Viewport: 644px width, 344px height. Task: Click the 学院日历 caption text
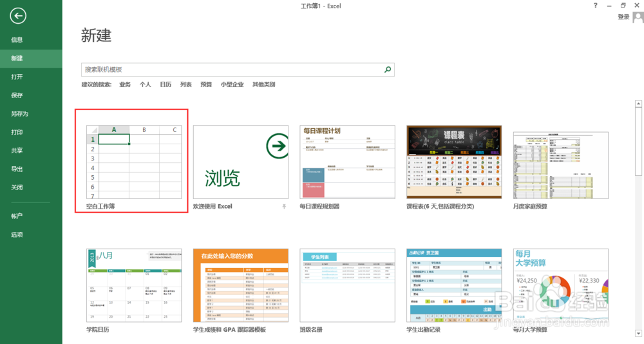pos(98,330)
